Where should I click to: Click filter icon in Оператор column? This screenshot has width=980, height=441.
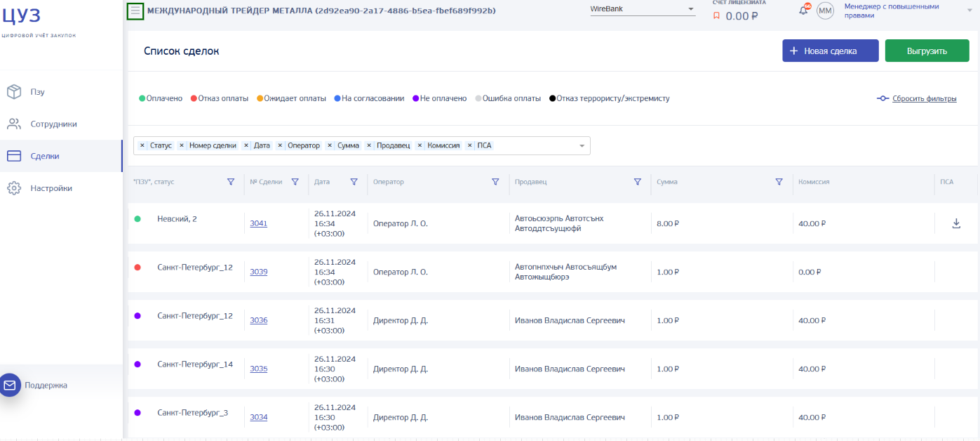[495, 182]
